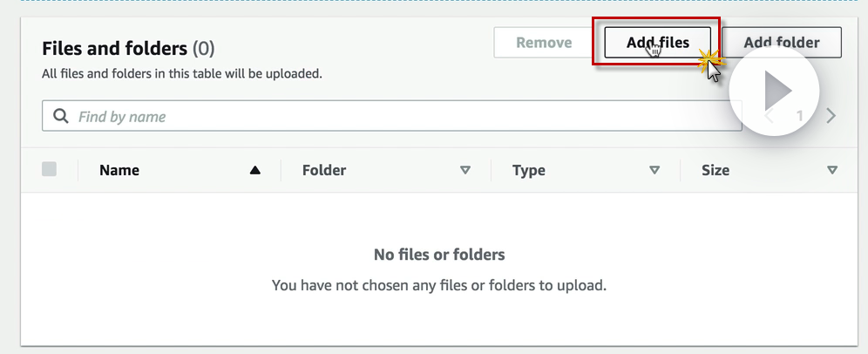868x354 pixels.
Task: Click the magnifying glass search icon
Action: [x=61, y=116]
